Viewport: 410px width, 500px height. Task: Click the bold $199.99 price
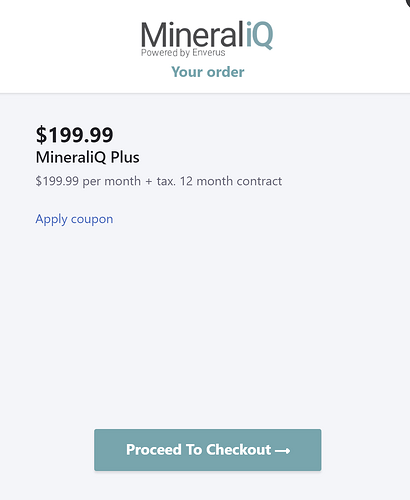[x=74, y=135]
